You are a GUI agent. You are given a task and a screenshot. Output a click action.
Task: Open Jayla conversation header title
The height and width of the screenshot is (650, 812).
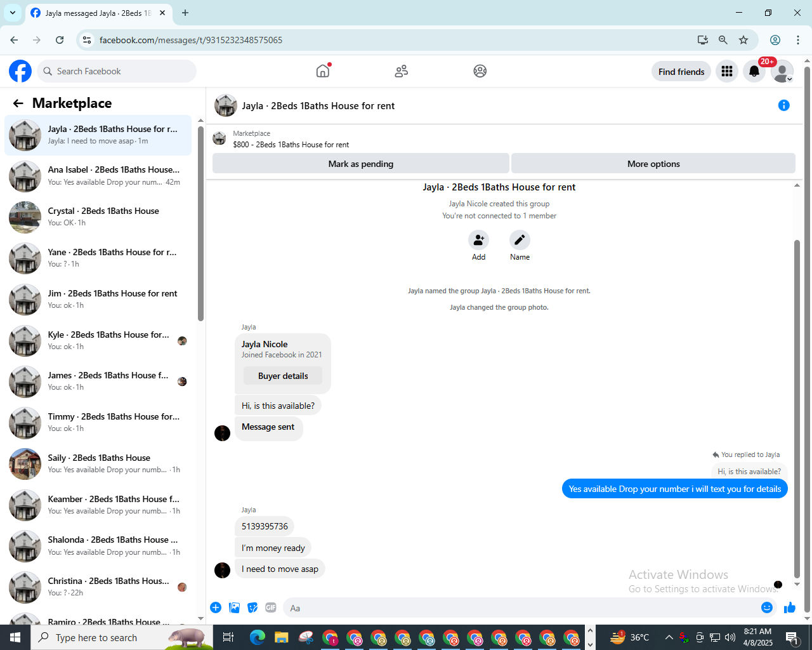coord(318,106)
